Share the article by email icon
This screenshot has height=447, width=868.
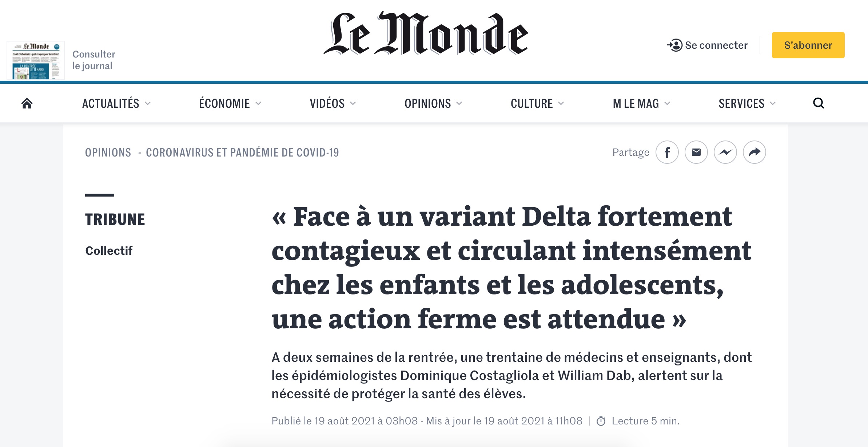(x=696, y=152)
